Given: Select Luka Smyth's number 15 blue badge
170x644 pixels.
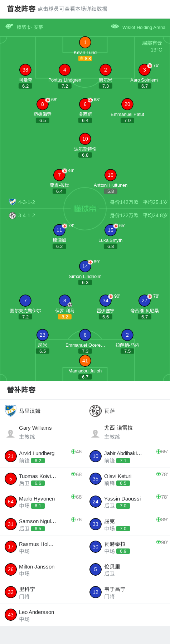Looking at the screenshot, I should 111,230.
